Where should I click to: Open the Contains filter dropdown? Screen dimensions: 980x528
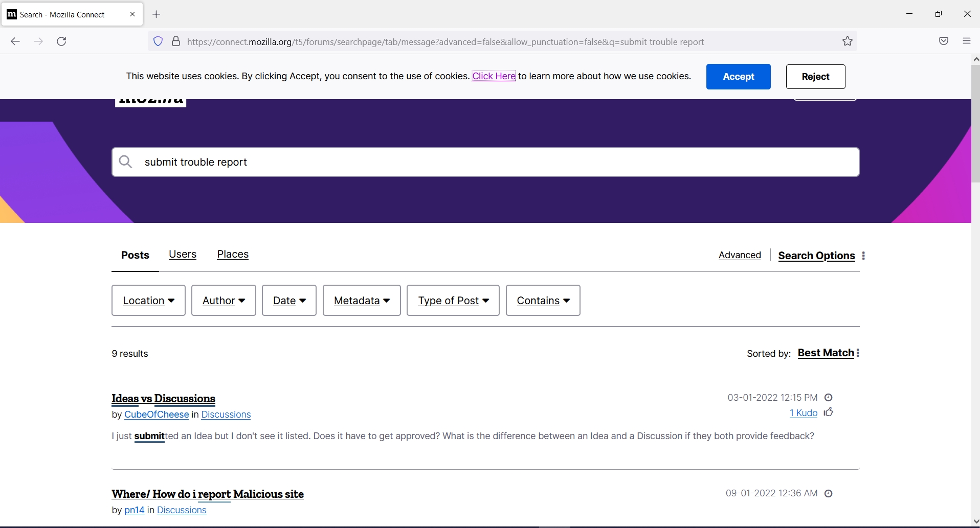pos(543,301)
